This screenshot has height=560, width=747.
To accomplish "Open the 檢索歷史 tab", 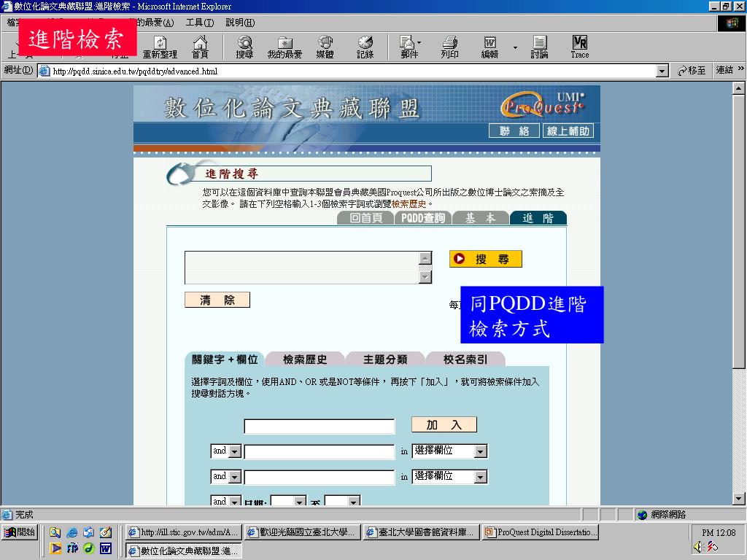I will (305, 359).
